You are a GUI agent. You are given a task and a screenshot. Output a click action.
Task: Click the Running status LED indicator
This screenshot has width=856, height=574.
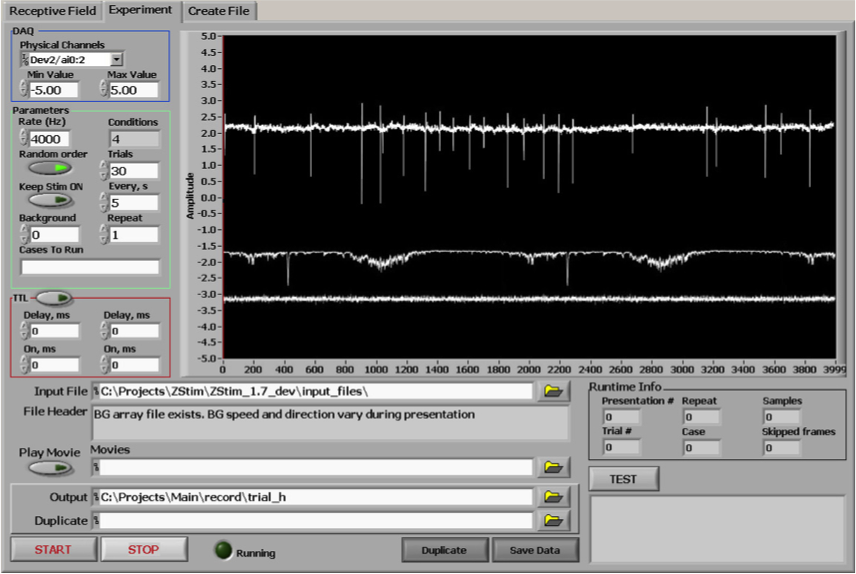pos(224,551)
